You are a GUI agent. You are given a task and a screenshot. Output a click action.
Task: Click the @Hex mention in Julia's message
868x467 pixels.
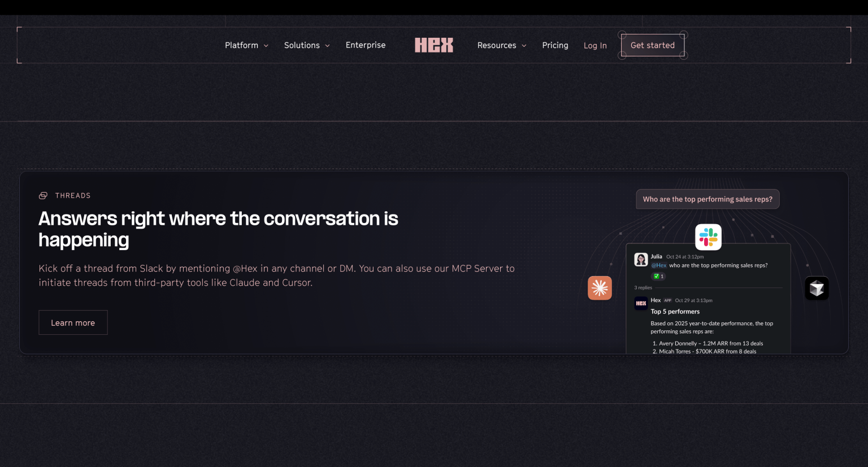[659, 265]
